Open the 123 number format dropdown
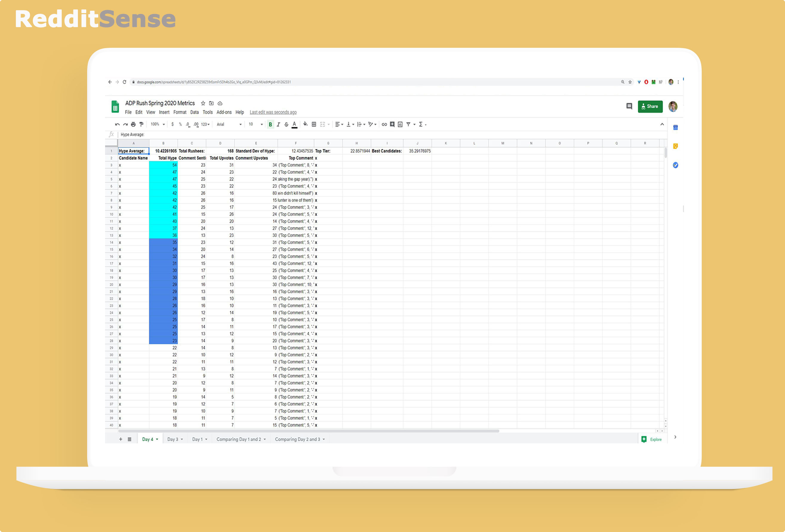The image size is (785, 532). pos(205,124)
